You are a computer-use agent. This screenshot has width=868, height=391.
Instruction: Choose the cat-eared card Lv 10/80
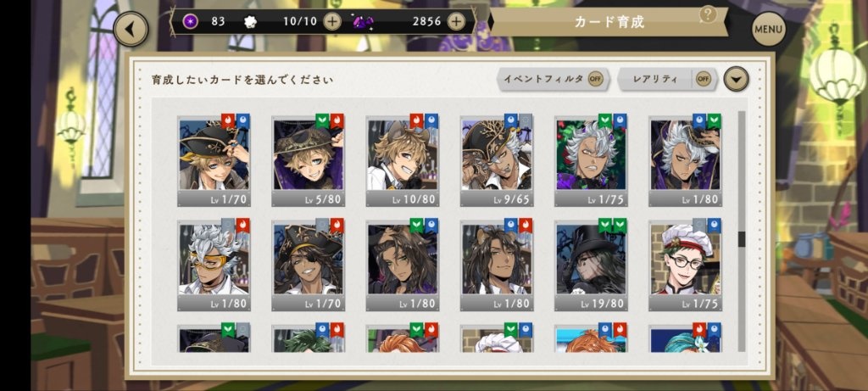click(x=403, y=160)
